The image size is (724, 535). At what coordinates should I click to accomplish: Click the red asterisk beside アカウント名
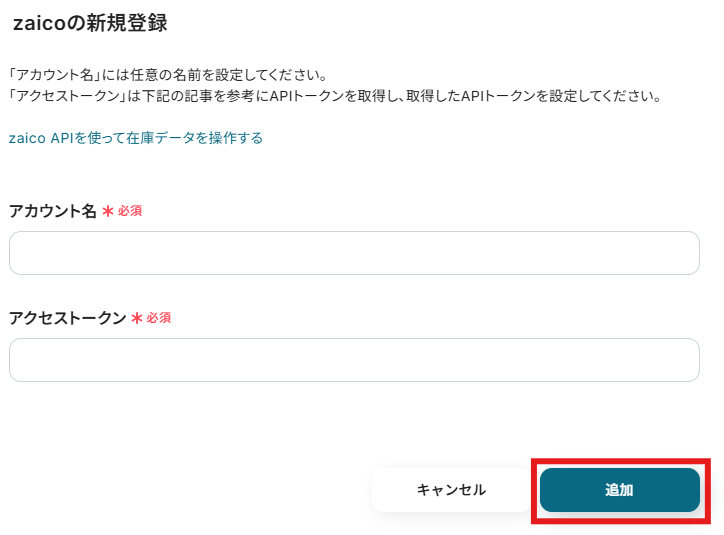pyautogui.click(x=108, y=211)
